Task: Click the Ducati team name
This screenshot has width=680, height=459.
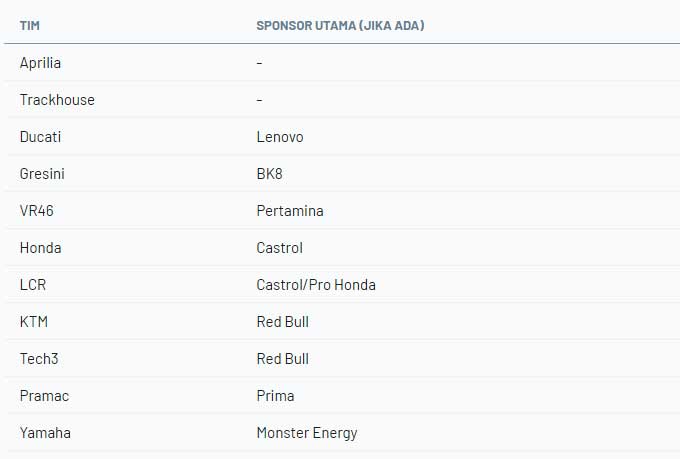Action: (x=40, y=137)
